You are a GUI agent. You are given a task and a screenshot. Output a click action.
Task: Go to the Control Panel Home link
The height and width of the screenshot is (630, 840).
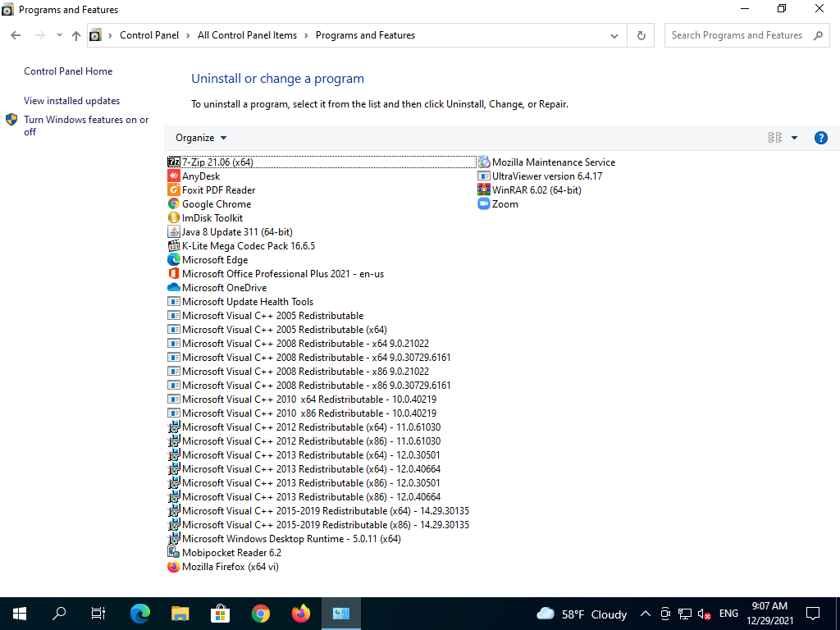coord(68,71)
